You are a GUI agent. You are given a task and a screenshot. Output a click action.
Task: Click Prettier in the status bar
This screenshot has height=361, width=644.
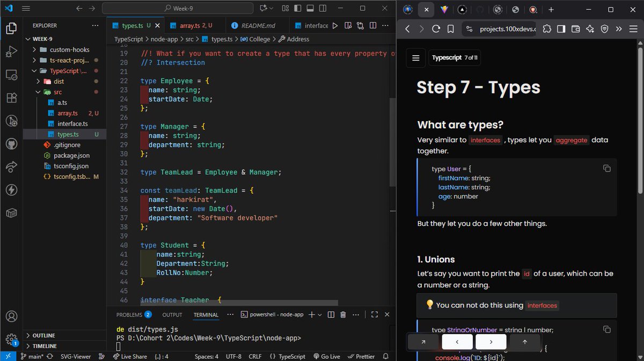362,356
